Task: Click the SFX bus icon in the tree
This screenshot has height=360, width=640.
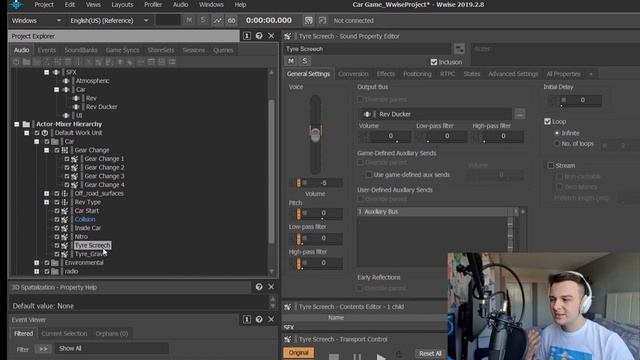Action: coord(56,72)
